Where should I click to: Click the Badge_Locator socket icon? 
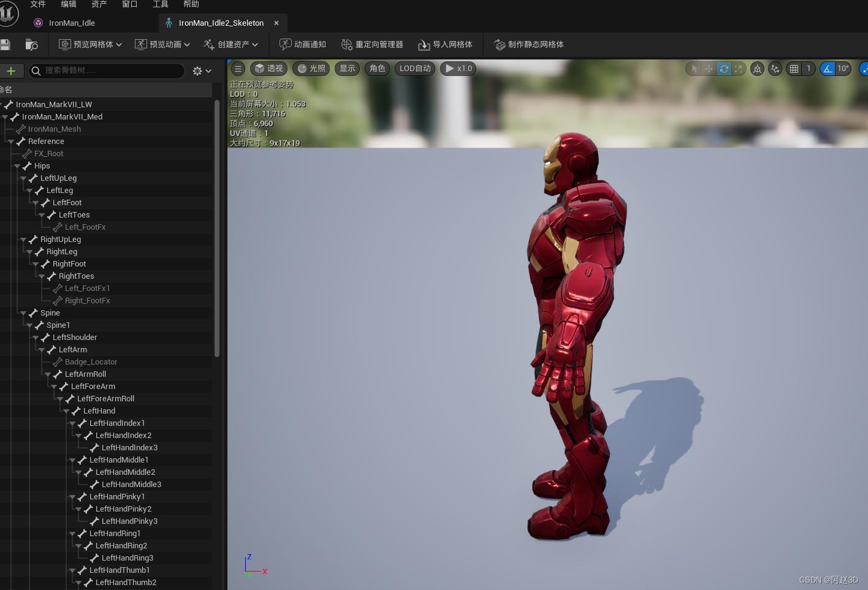coord(58,361)
